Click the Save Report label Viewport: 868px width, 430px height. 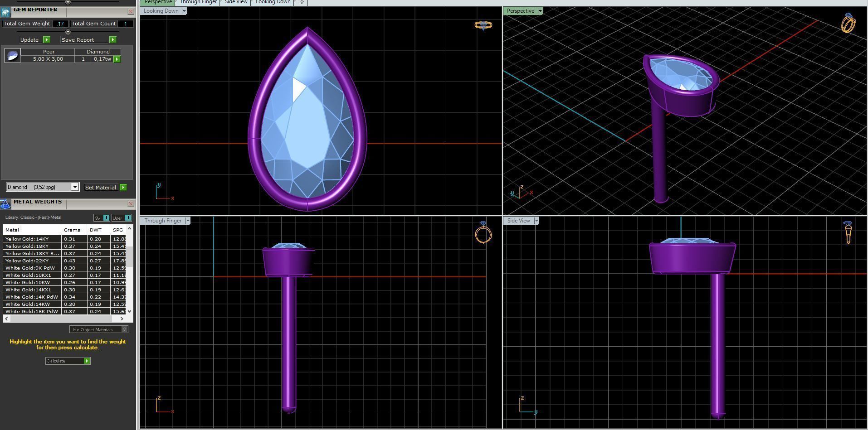click(78, 40)
